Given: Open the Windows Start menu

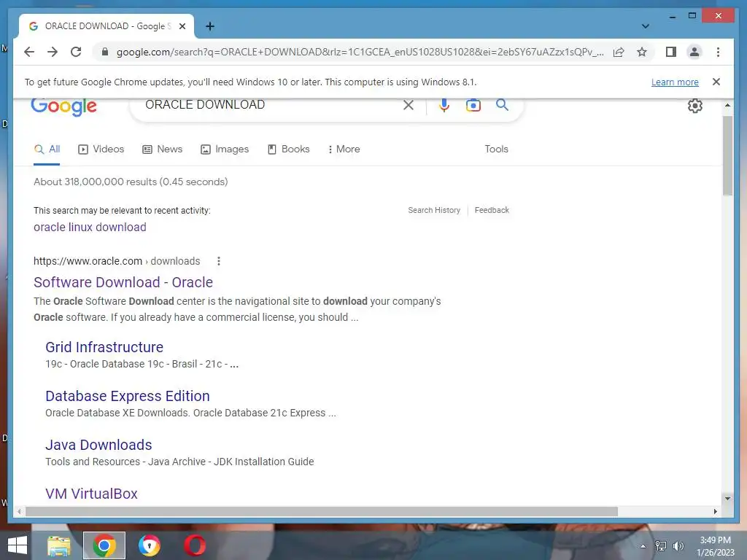Looking at the screenshot, I should (x=18, y=545).
